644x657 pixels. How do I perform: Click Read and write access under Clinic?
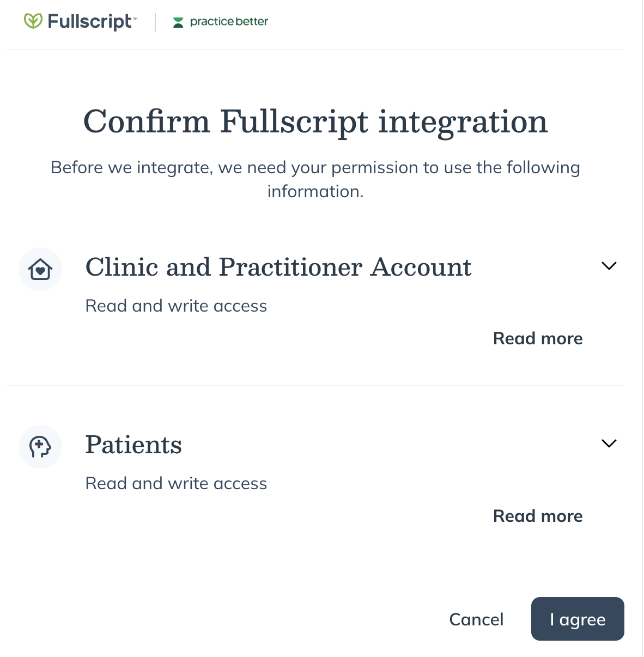click(176, 306)
